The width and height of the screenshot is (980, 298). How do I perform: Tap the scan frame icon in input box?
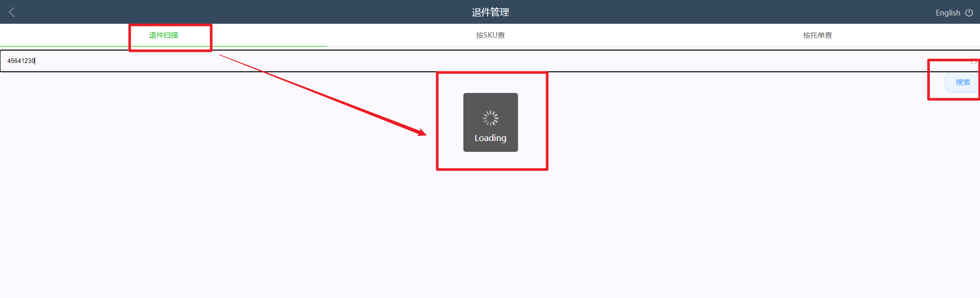pyautogui.click(x=974, y=61)
